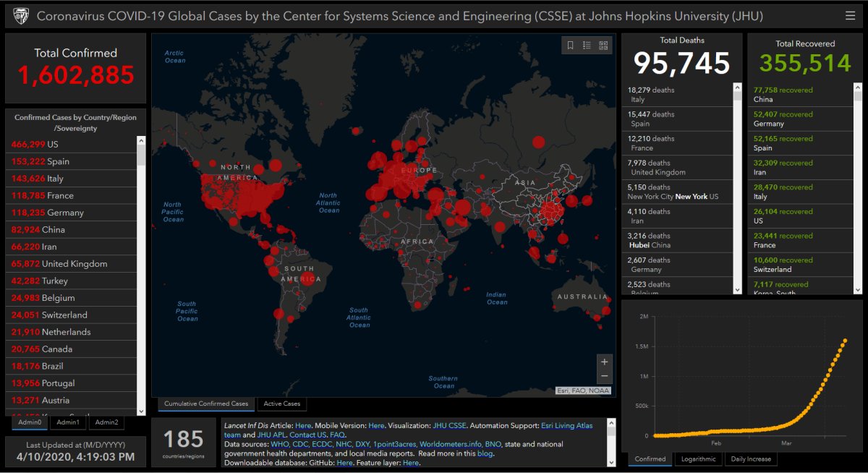Read more in the blog link

click(485, 453)
